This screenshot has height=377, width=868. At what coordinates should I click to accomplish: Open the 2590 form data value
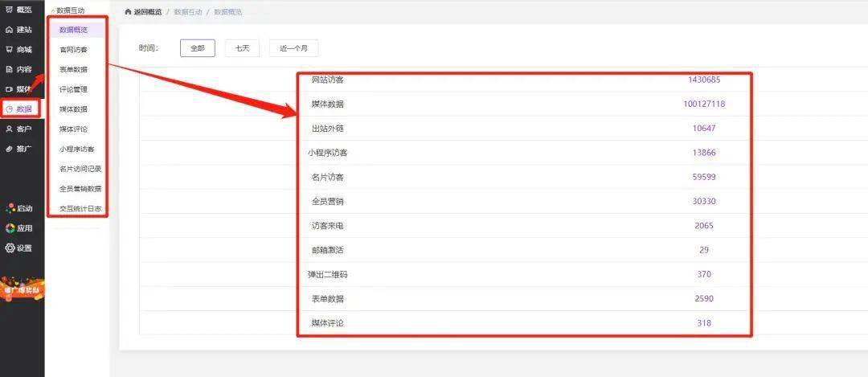pos(704,299)
